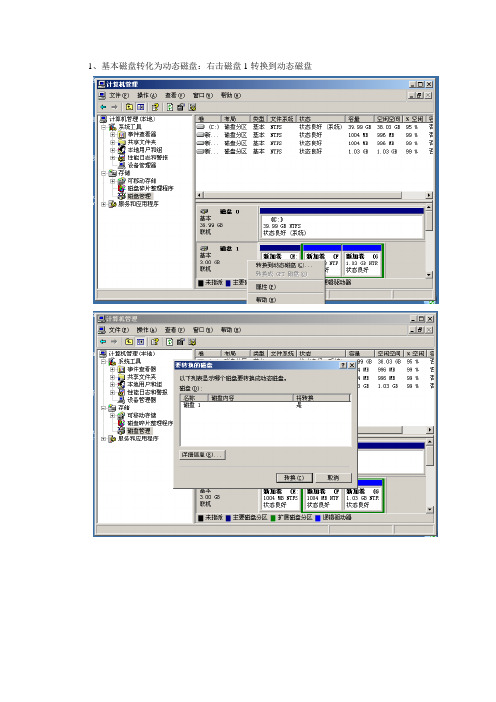
Task: Choose 转换到动态磁盘 in the context menu
Action: click(283, 265)
